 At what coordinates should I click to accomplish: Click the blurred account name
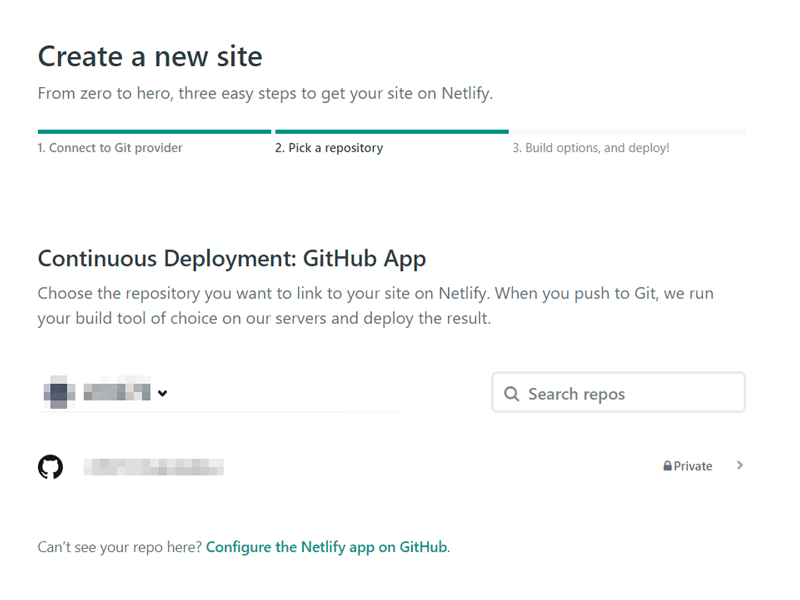coord(117,392)
